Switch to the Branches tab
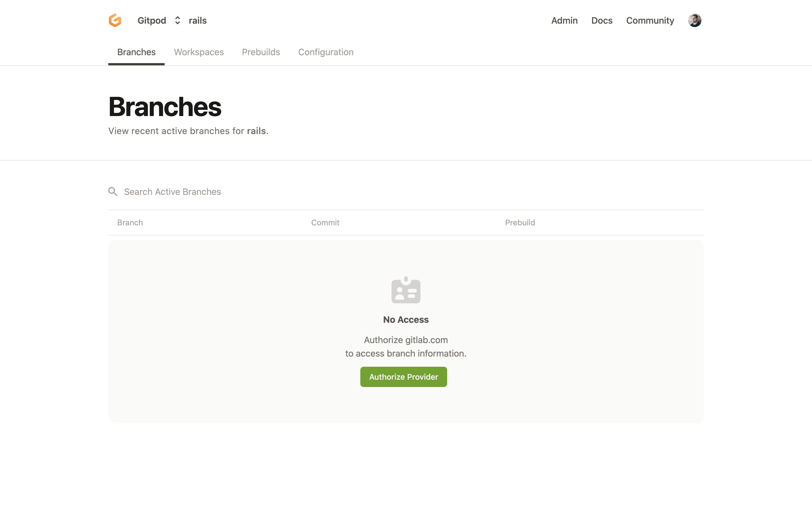Screen dimensions: 812x507 click(136, 52)
